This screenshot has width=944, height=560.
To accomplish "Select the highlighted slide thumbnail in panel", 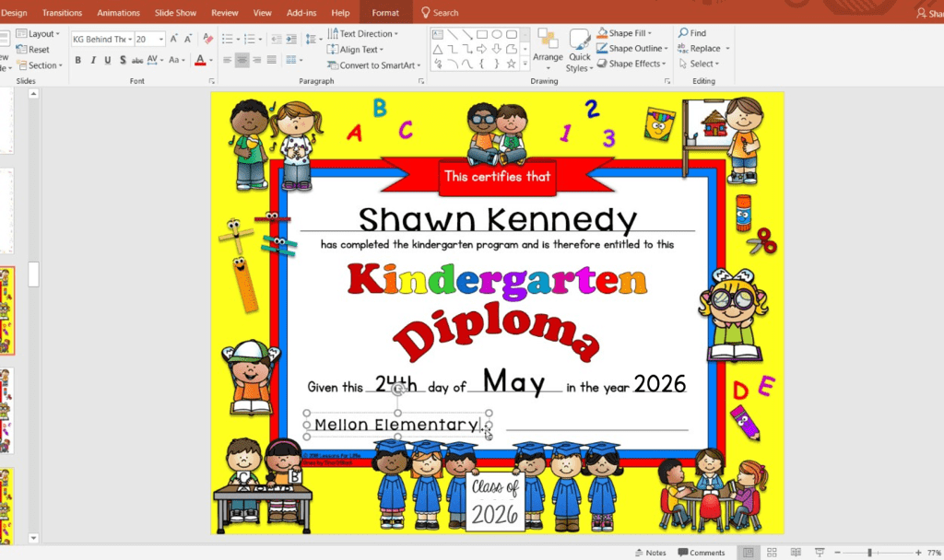I will click(6, 311).
